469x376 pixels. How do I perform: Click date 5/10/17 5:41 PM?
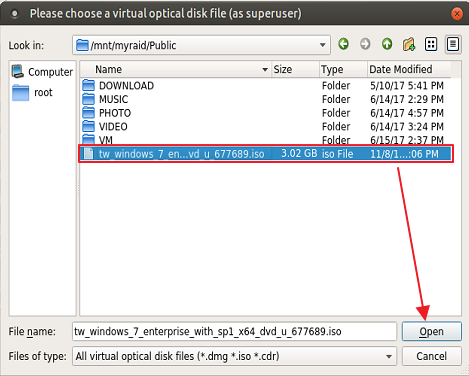click(x=407, y=86)
